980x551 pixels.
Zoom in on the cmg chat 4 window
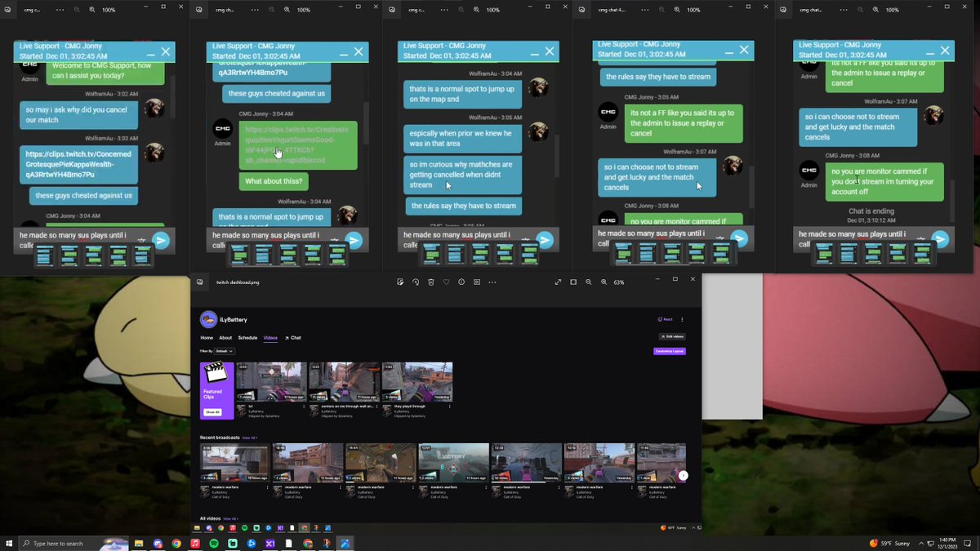click(x=679, y=10)
